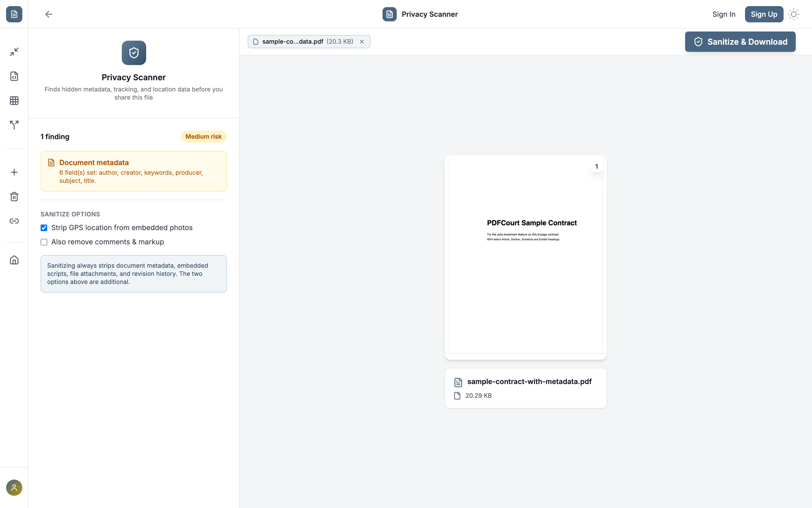Click the Privacy Scanner header document icon
The image size is (812, 508).
tap(390, 14)
